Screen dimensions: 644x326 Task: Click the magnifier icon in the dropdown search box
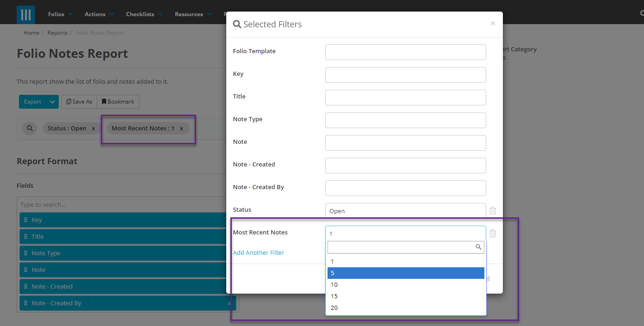coord(478,247)
